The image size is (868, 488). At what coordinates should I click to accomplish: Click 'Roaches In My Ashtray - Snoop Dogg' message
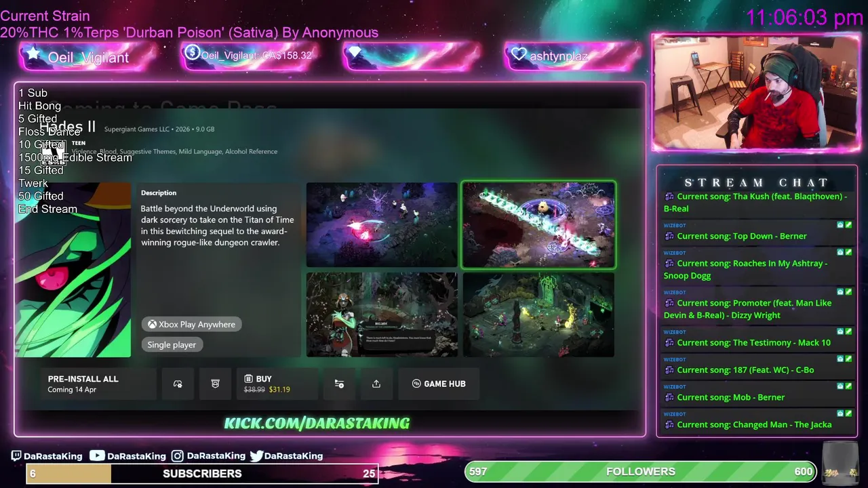pyautogui.click(x=746, y=270)
